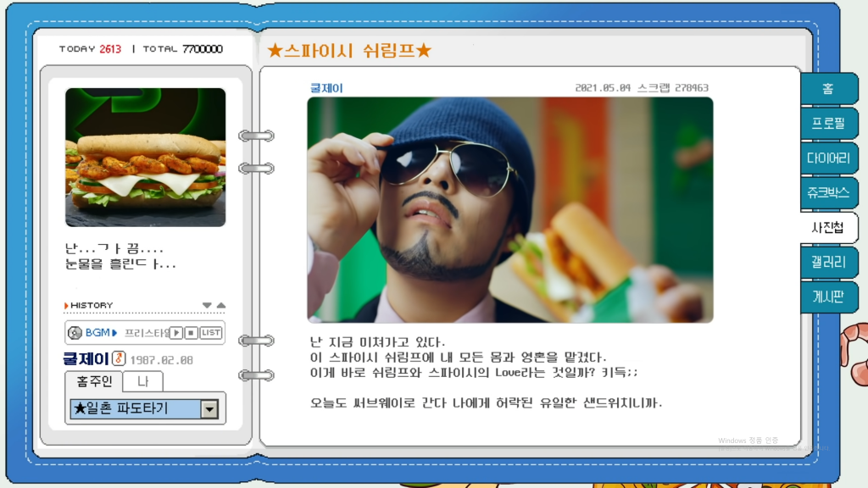Click the post date 2021.05.04
Screen dimensions: 868x488
603,87
